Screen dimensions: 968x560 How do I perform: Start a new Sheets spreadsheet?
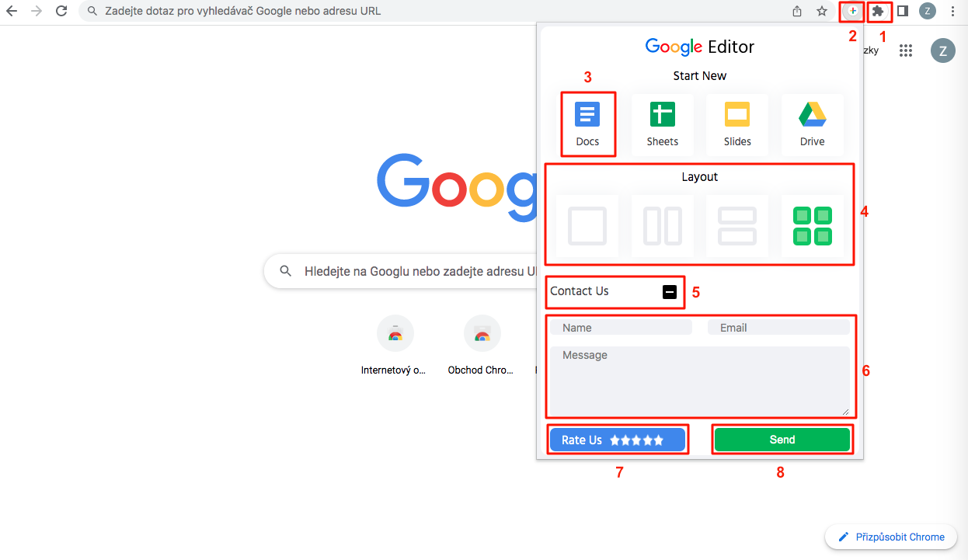click(x=662, y=123)
